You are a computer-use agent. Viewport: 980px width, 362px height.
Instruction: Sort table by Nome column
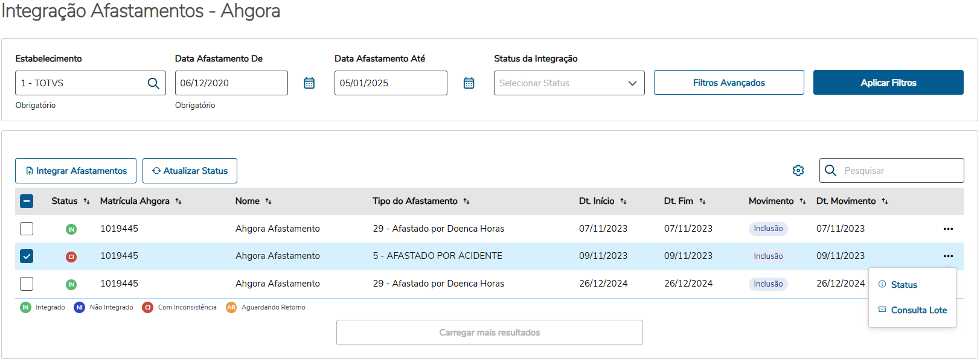[269, 202]
